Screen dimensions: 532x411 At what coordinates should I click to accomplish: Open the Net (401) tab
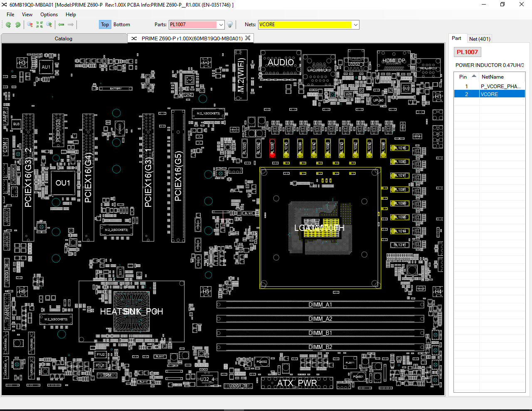coord(480,39)
